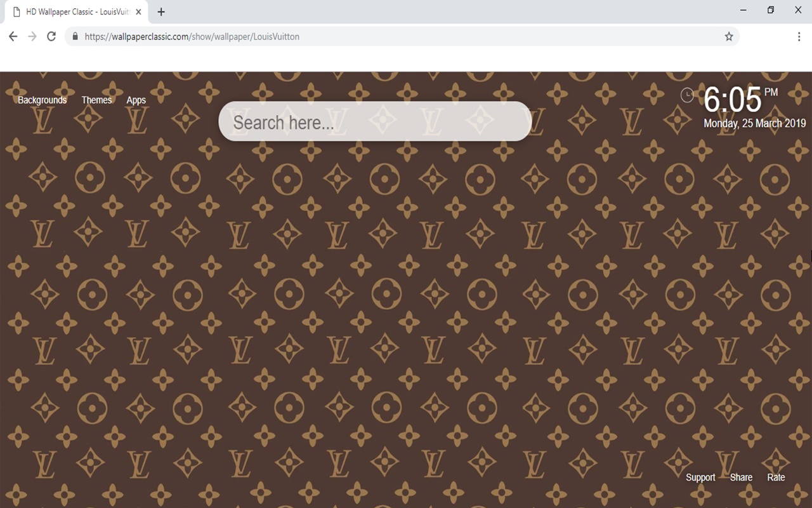812x508 pixels.
Task: Open the Apps menu
Action: coord(136,100)
